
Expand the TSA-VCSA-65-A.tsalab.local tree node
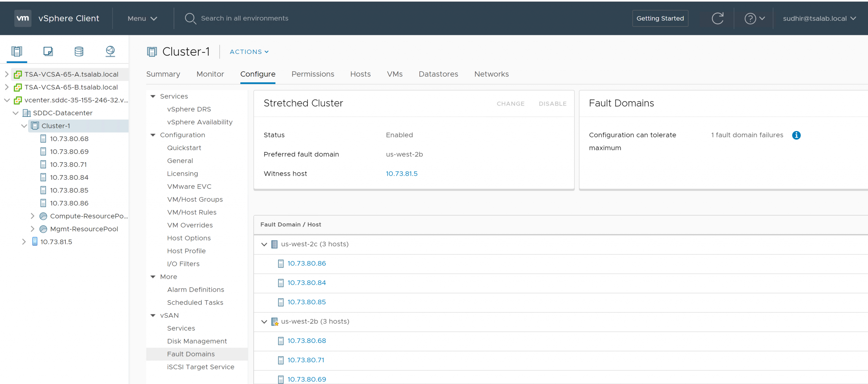[x=6, y=74]
